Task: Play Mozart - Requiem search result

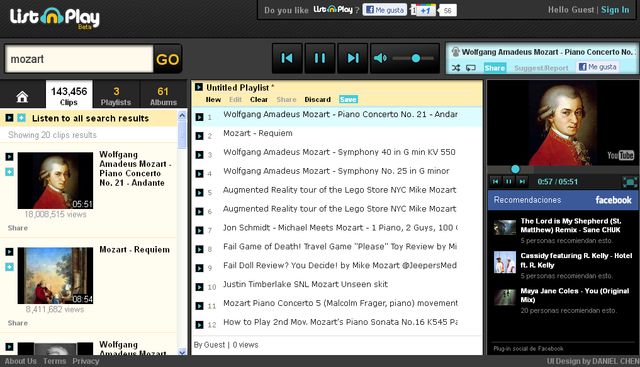Action: point(9,252)
